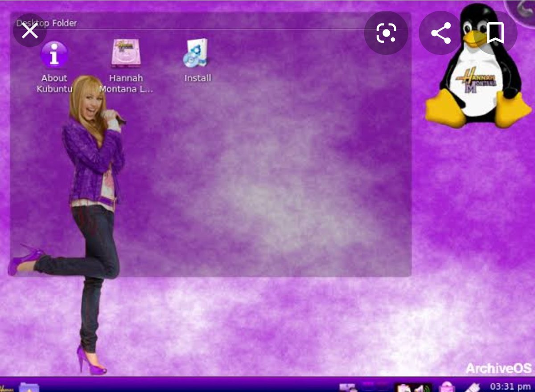The width and height of the screenshot is (535, 392).
Task: Close the image viewer with the X button
Action: pyautogui.click(x=30, y=31)
